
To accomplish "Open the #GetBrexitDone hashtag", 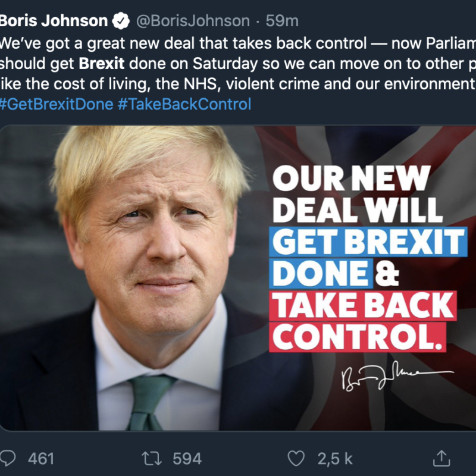I will [55, 104].
